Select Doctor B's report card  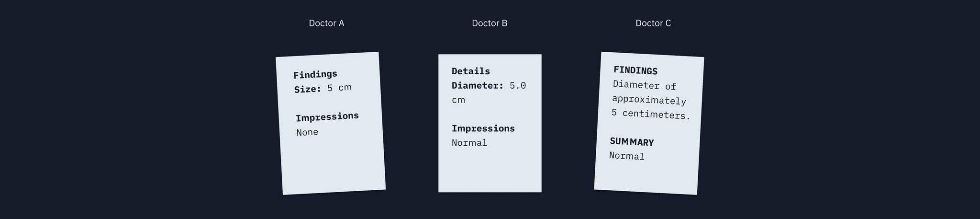coord(490,123)
